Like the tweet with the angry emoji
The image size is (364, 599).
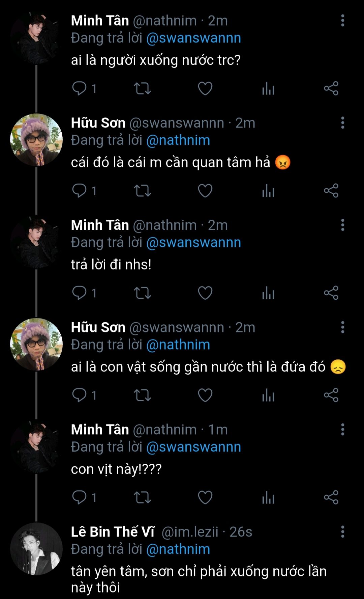205,191
